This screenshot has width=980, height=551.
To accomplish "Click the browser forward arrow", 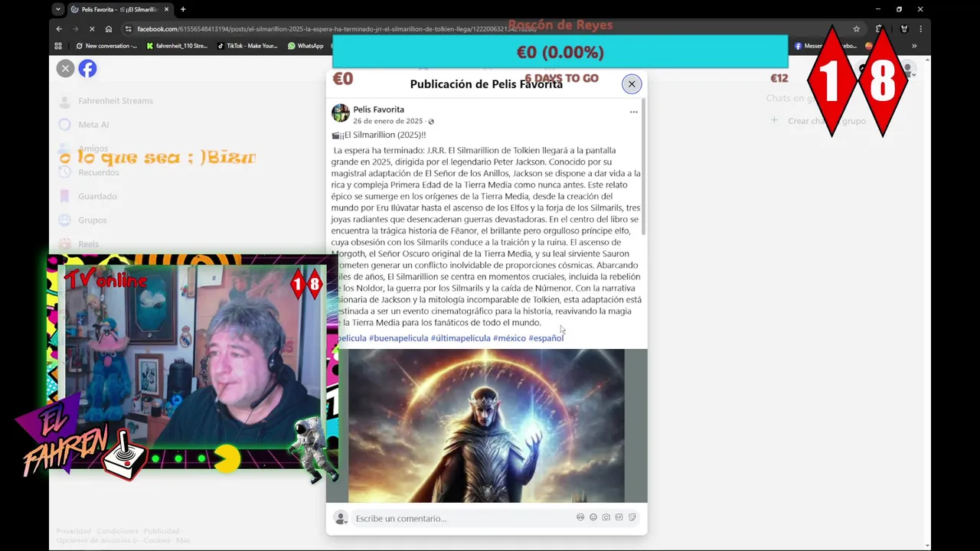I will click(75, 29).
